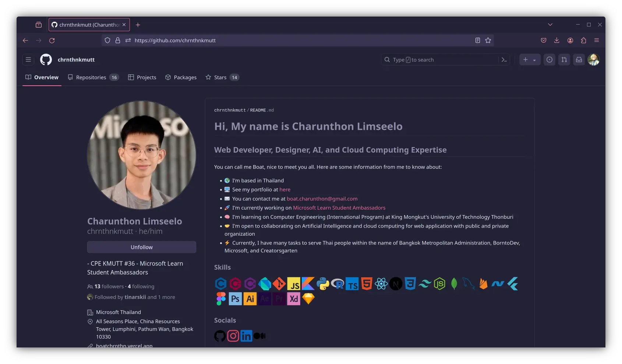Click the React atom skill icon
The height and width of the screenshot is (364, 622).
381,284
